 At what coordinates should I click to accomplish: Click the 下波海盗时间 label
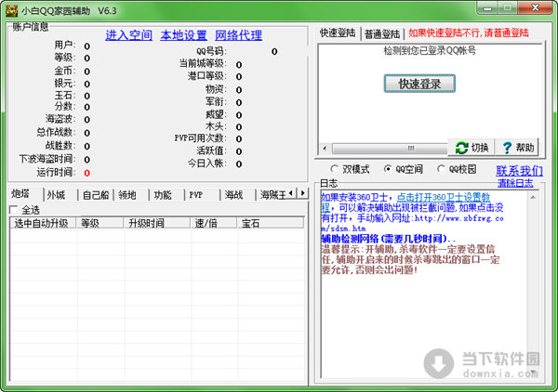(x=47, y=159)
